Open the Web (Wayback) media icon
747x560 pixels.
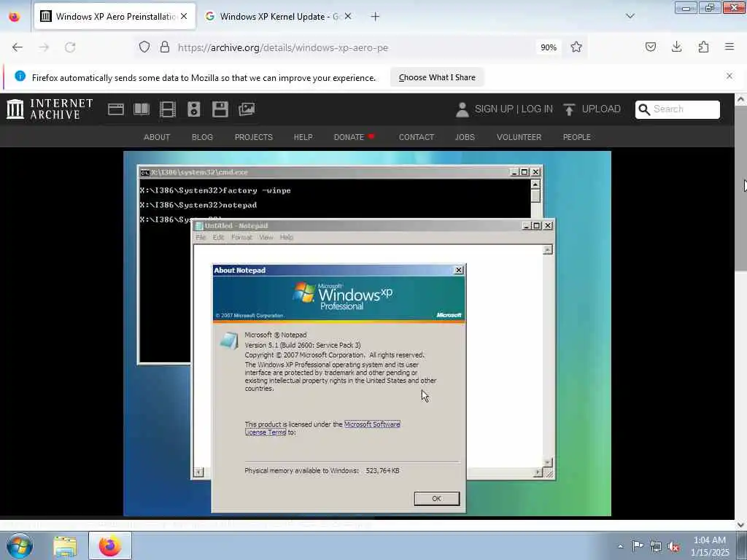(116, 109)
